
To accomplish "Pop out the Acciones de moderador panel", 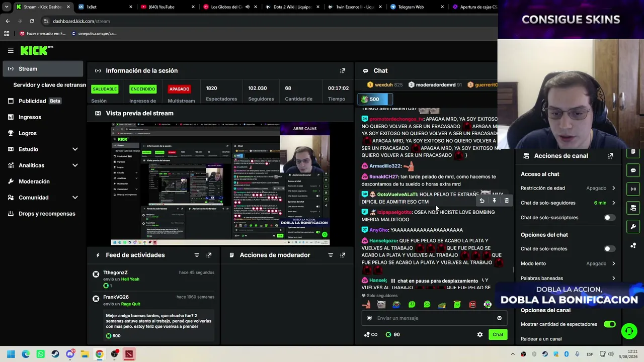I will tap(343, 255).
